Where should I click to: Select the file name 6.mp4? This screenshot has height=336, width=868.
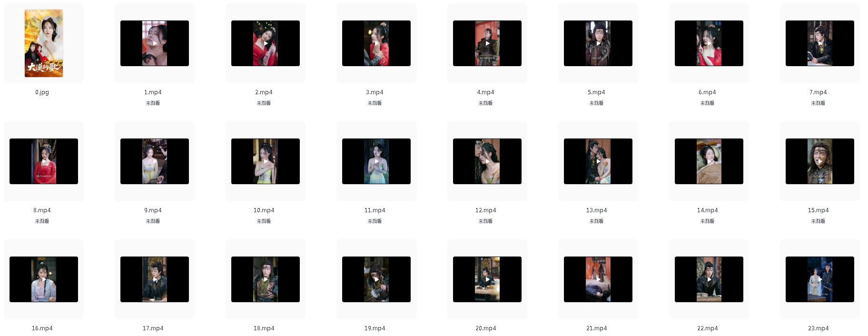point(707,92)
